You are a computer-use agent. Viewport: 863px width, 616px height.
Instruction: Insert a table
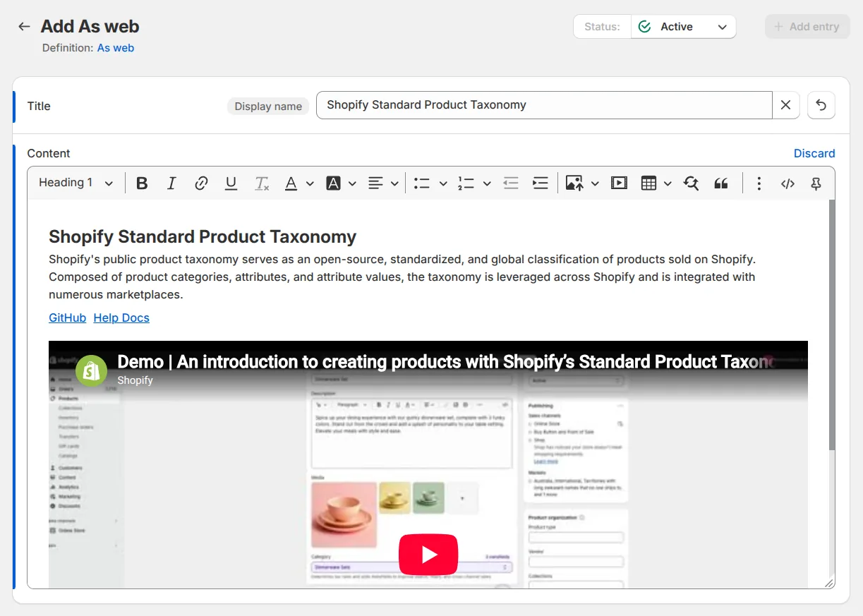click(x=648, y=183)
